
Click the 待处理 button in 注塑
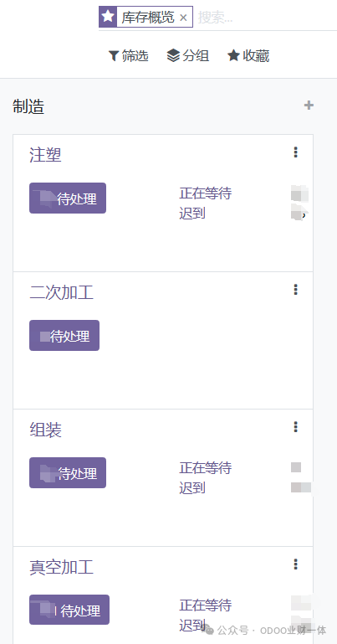[68, 198]
